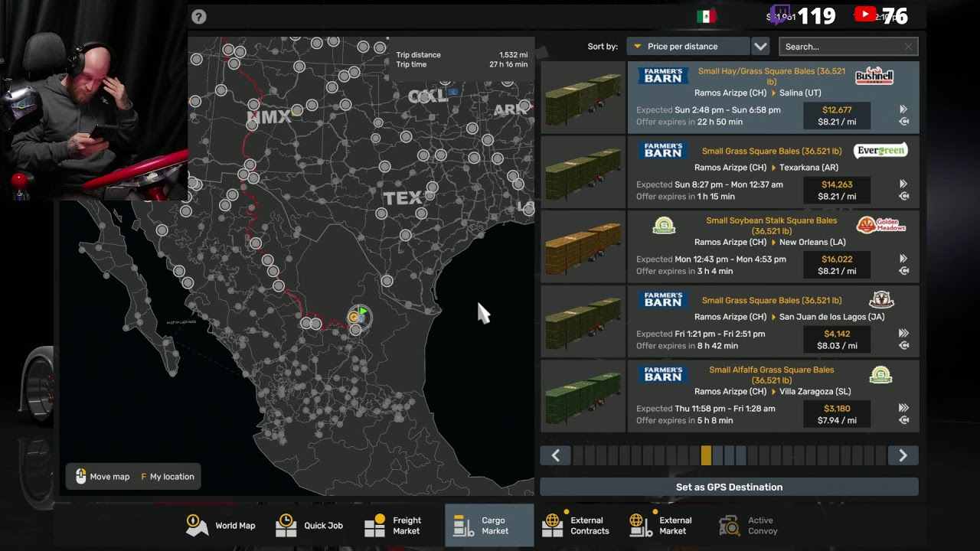Click Evergreen logo on Texarkana job
980x551 pixels.
tap(880, 151)
